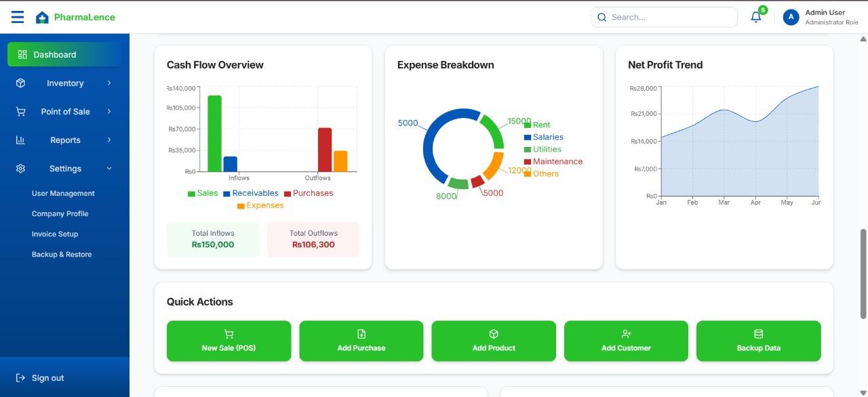Click the Settings gear icon in sidebar
The height and width of the screenshot is (397, 868).
[x=21, y=169]
